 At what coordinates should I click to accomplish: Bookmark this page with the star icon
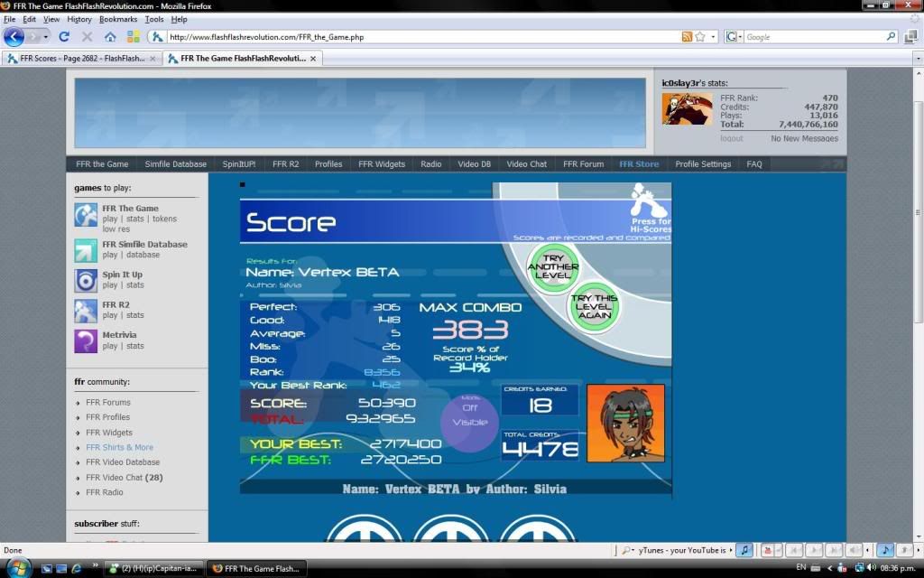(x=701, y=37)
